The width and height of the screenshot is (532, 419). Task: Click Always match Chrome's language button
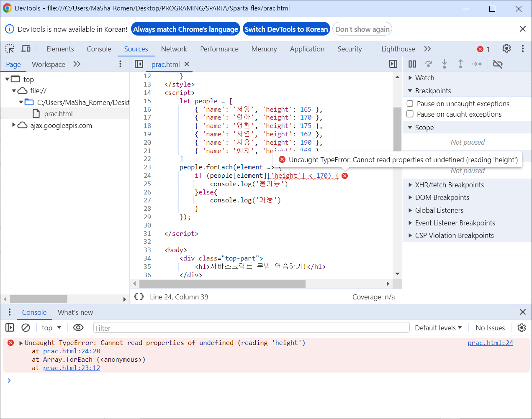pos(185,29)
